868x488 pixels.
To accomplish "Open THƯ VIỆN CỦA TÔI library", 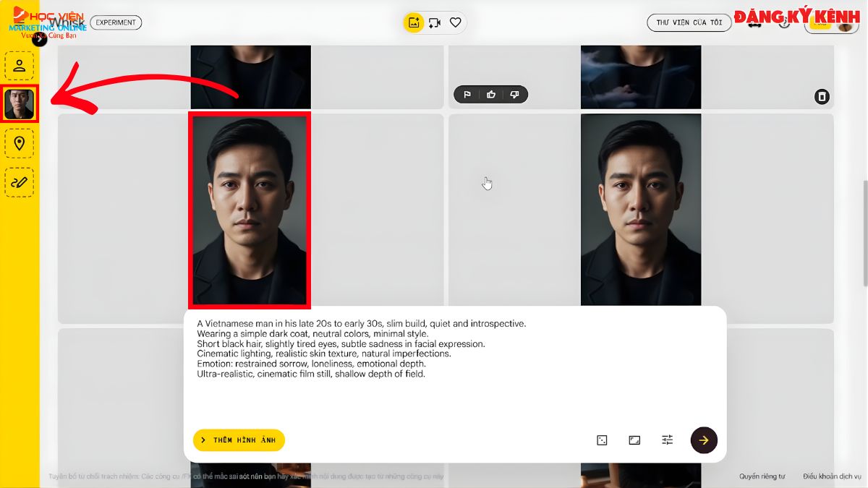I will [x=689, y=22].
